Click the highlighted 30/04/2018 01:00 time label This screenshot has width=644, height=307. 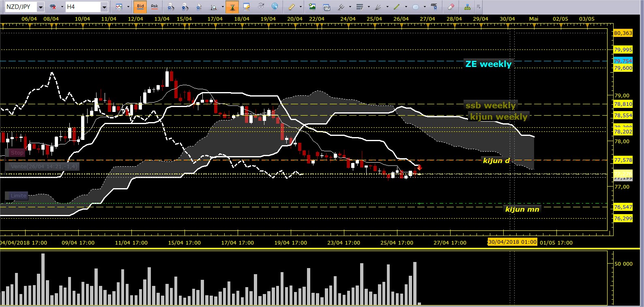pyautogui.click(x=512, y=242)
